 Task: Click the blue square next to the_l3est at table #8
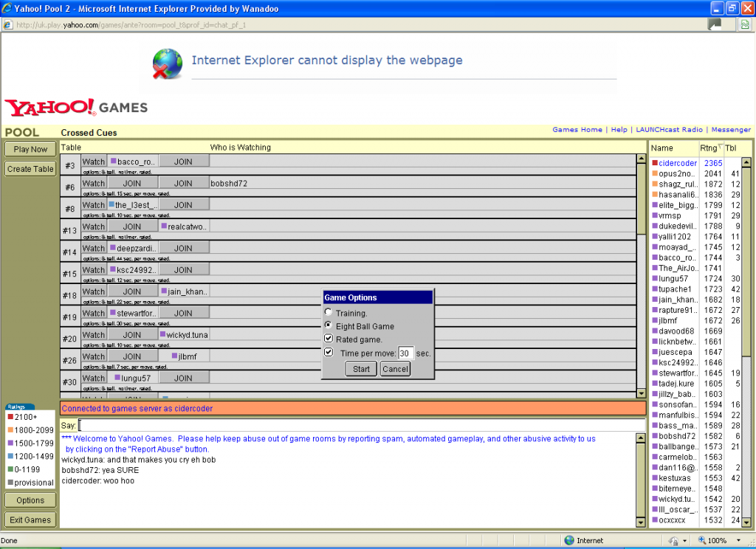[111, 204]
